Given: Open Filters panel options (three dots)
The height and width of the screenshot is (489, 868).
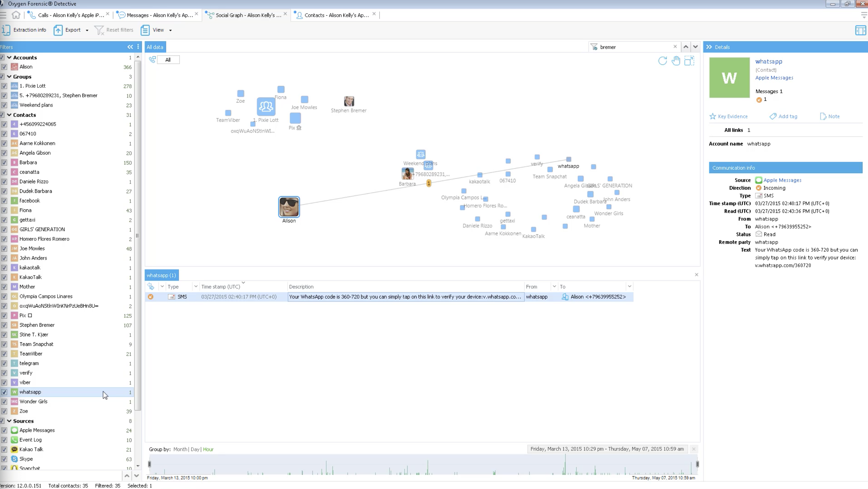Looking at the screenshot, I should 138,47.
